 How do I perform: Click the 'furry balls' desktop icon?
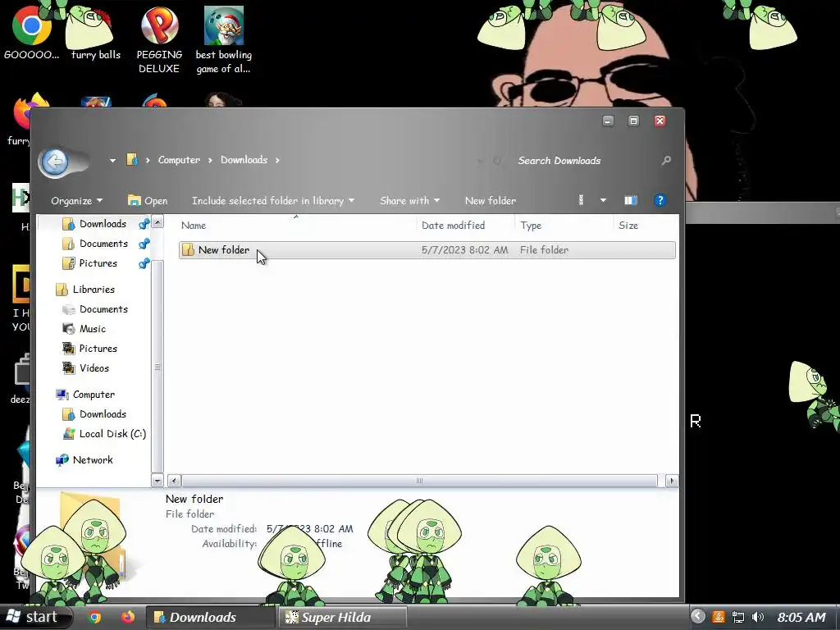(x=95, y=33)
